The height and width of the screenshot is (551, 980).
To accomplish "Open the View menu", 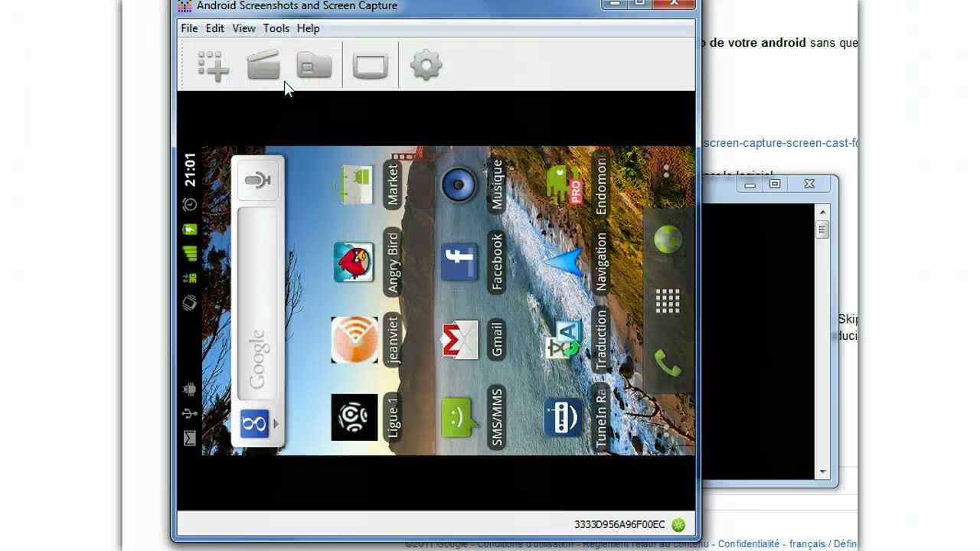I will pos(243,28).
